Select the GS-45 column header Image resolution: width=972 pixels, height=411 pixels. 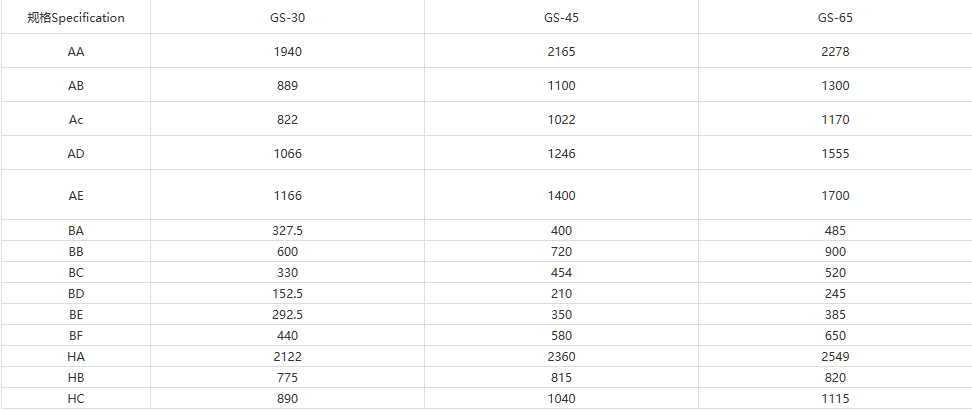coord(562,17)
